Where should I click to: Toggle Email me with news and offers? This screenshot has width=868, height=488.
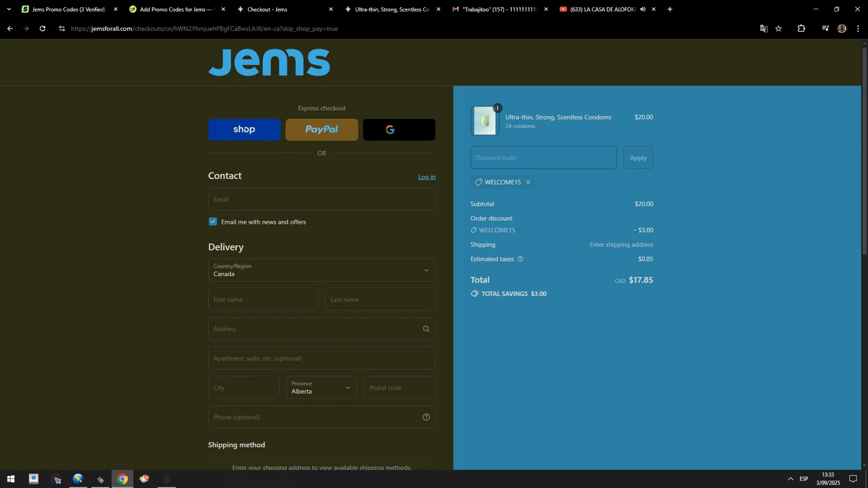pos(213,221)
